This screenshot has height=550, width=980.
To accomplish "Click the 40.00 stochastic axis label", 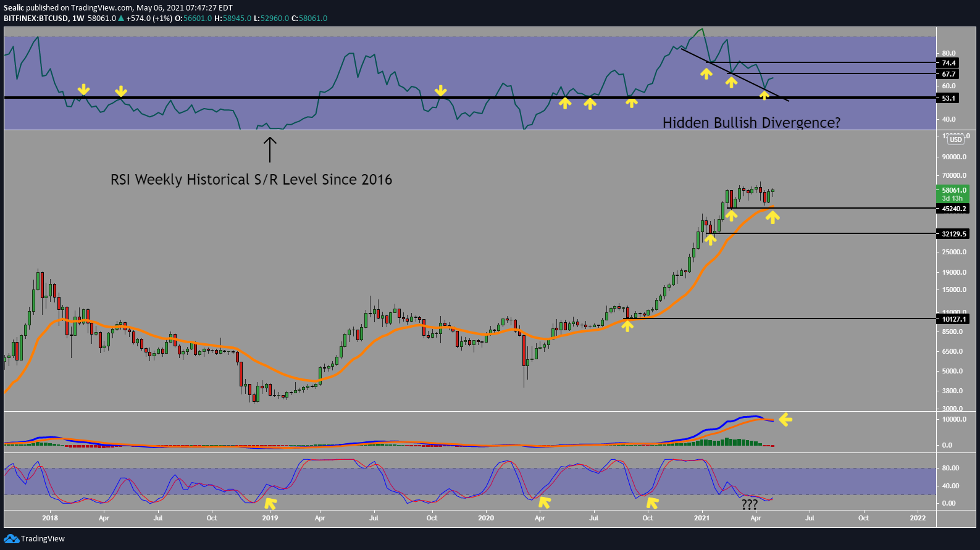I will click(950, 486).
